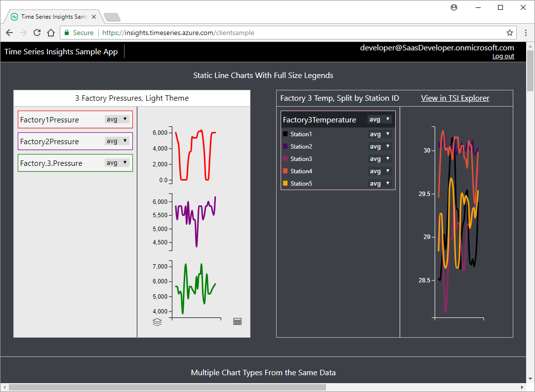Image resolution: width=535 pixels, height=392 pixels.
Task: Click the browser home icon
Action: [50, 33]
